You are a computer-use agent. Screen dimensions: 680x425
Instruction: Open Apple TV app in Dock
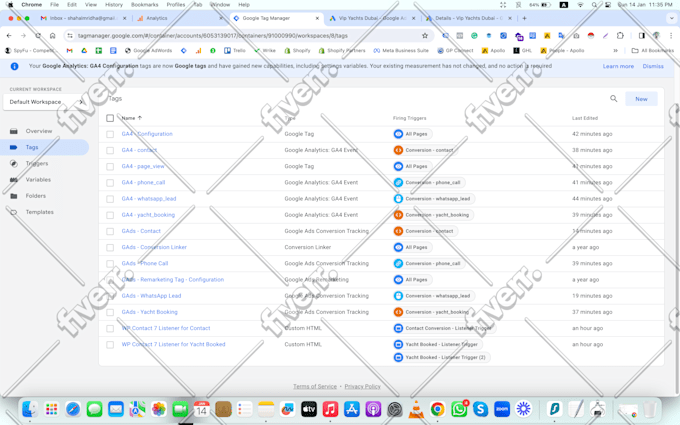click(x=309, y=409)
